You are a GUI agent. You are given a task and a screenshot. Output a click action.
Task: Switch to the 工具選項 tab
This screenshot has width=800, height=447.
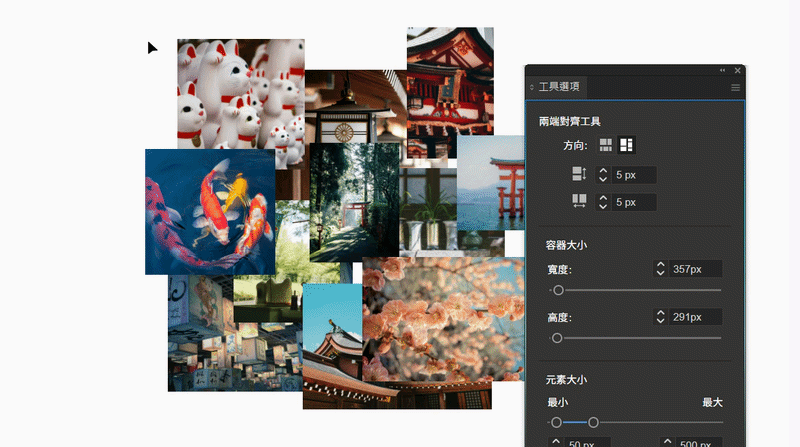pyautogui.click(x=559, y=87)
